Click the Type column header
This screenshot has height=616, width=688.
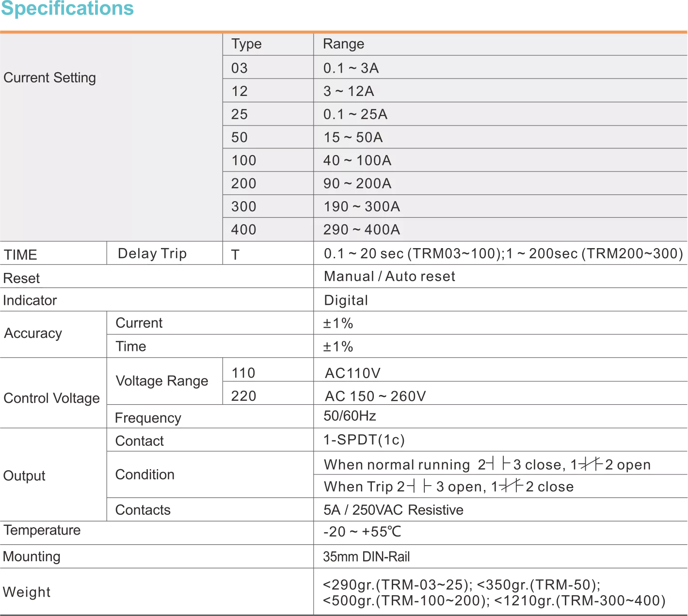point(246,44)
